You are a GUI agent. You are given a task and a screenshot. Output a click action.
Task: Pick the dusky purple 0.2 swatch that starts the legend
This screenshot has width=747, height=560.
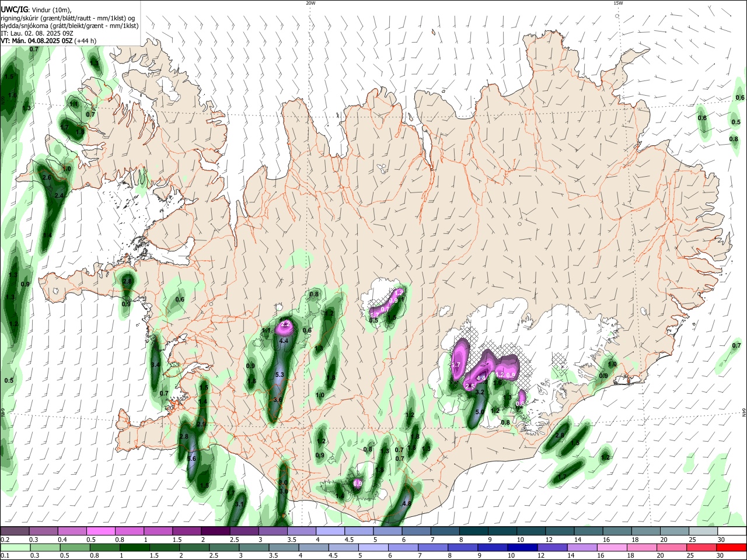click(15, 531)
